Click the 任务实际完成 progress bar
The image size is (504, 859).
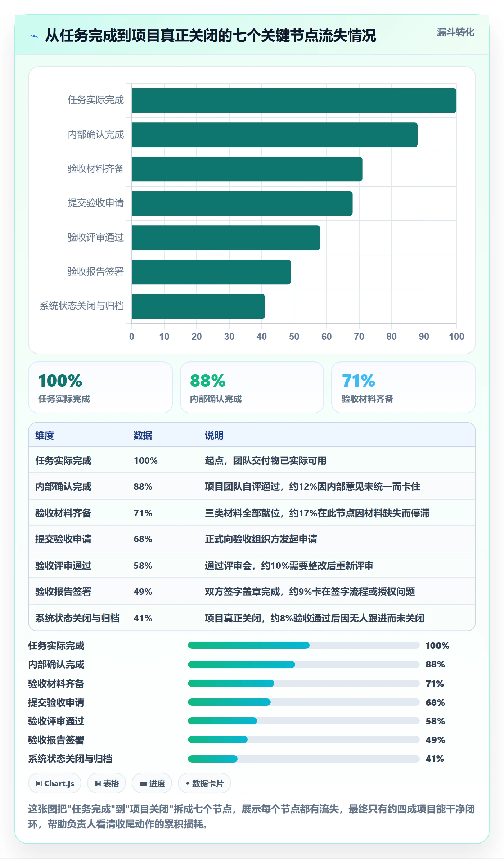click(x=303, y=645)
